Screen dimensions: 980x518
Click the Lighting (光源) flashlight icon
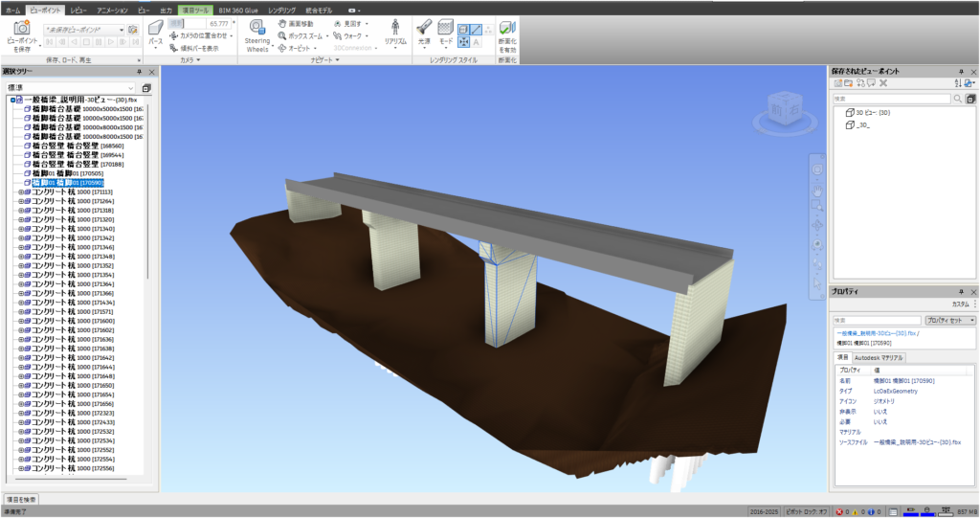(x=424, y=28)
